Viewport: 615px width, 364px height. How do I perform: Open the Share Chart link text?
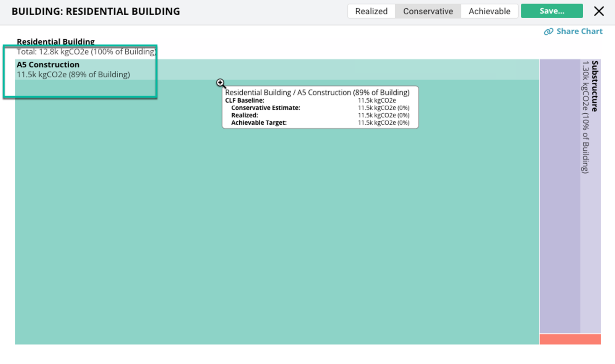[x=579, y=31]
